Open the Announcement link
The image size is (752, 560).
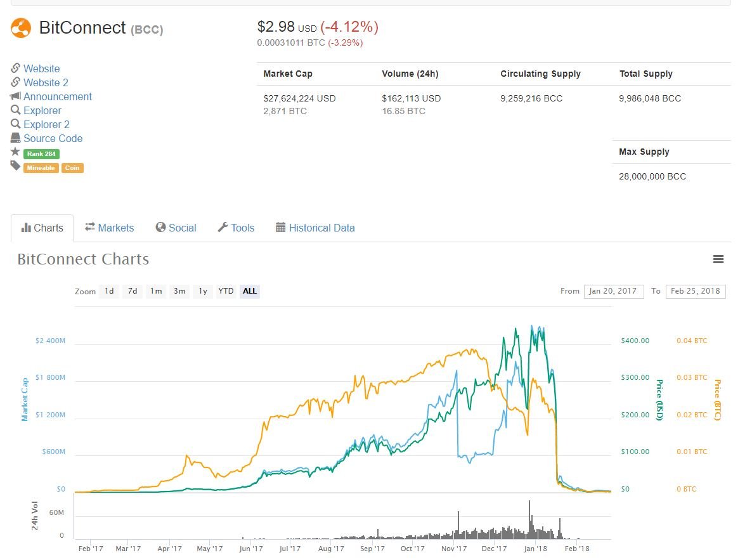(x=58, y=96)
